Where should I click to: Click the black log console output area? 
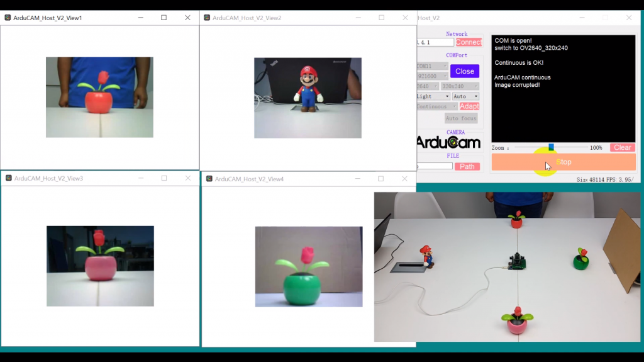pyautogui.click(x=563, y=88)
